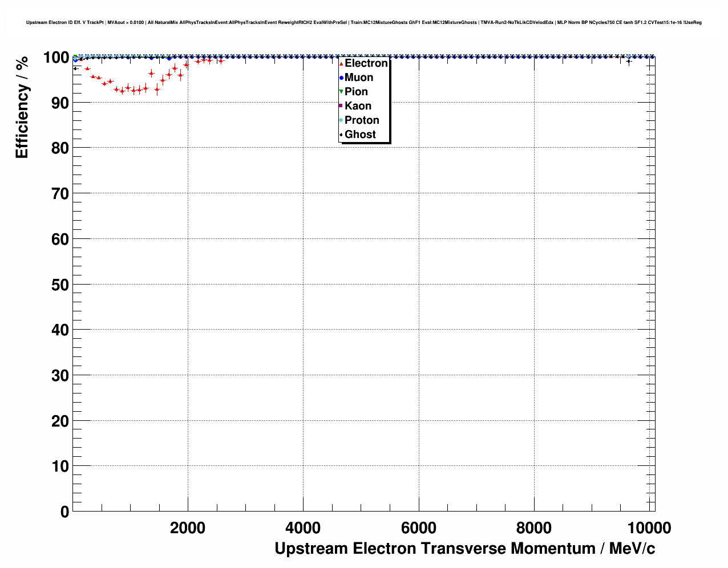Screen dimensions: 728x568
Task: Click the Upstream Electron Transverse Momentum axis title
Action: click(x=464, y=549)
